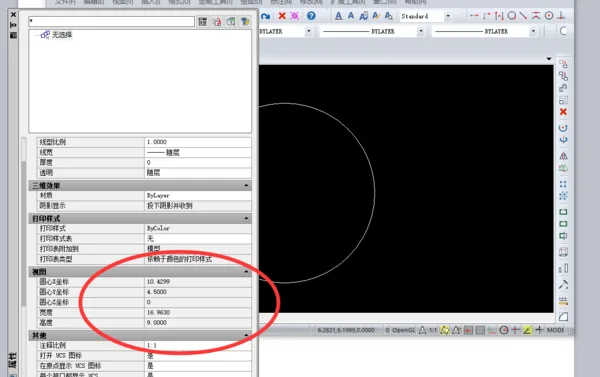The image size is (600, 377).
Task: Click the circle radius dimension icon
Action: (512, 16)
